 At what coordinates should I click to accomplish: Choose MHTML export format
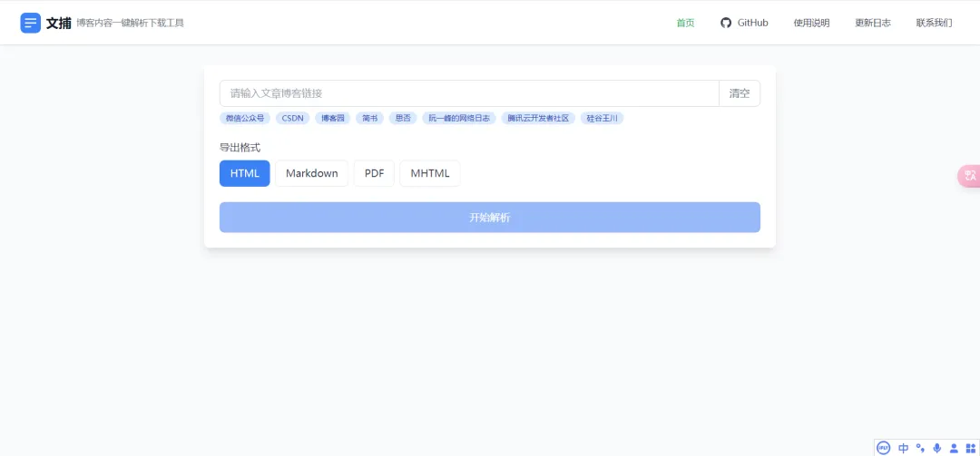[430, 174]
